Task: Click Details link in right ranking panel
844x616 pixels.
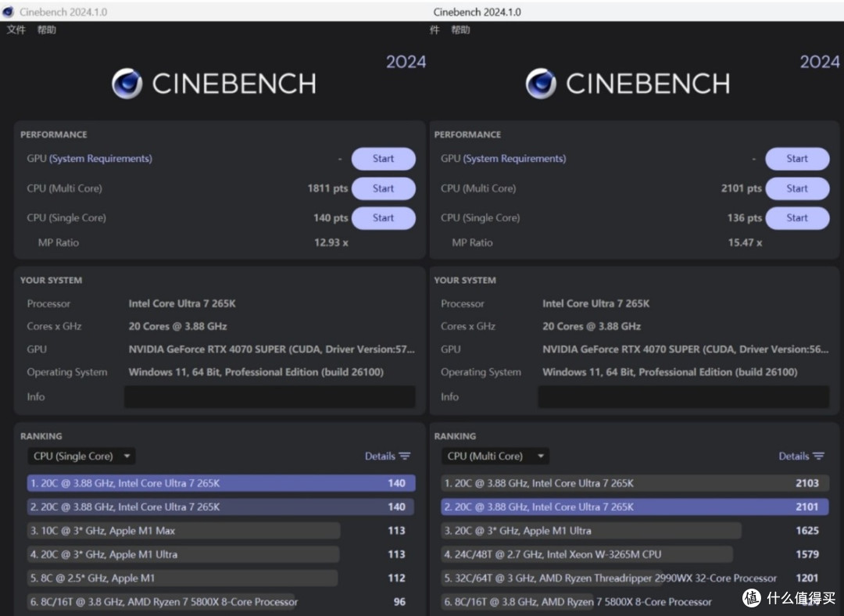Action: (x=794, y=456)
